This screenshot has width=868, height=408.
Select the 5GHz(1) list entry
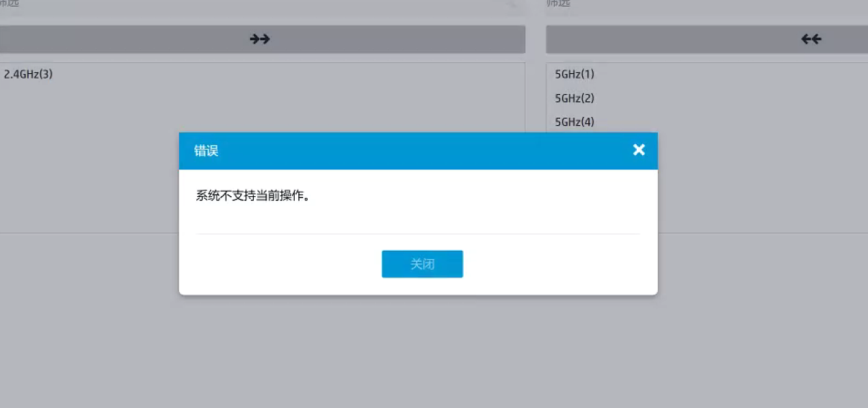click(575, 74)
